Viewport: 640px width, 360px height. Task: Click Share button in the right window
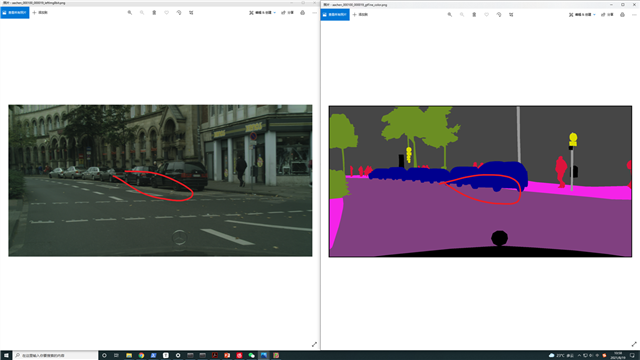(607, 15)
